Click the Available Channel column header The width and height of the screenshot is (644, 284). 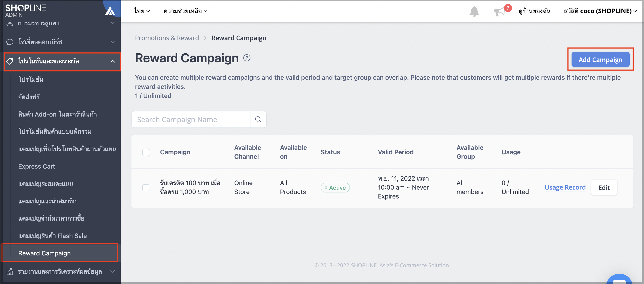[x=248, y=152]
